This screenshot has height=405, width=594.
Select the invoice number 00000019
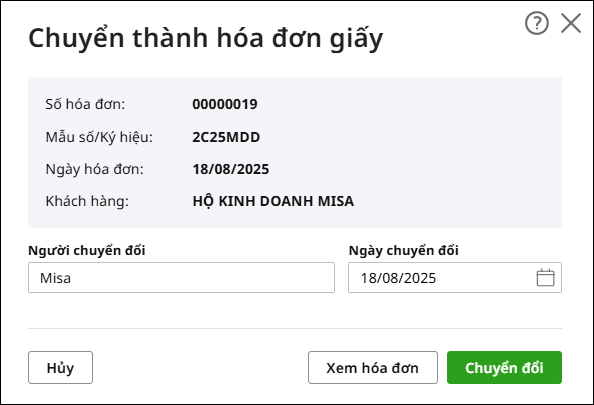[x=225, y=104]
